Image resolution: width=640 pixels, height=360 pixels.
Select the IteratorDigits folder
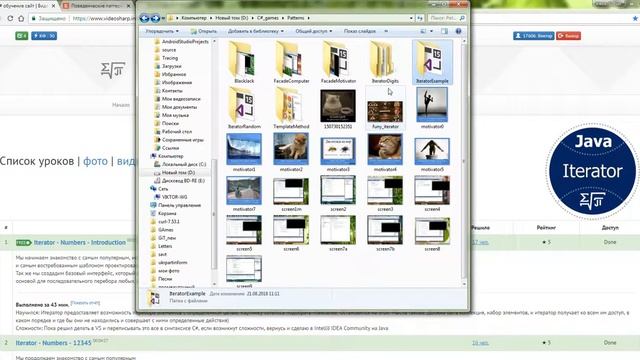[385, 62]
